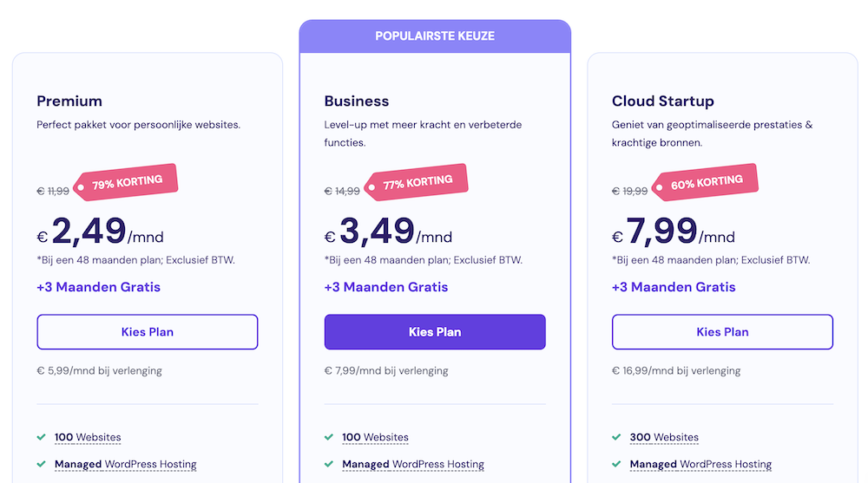
Task: Select the Business plan via Kies Plan
Action: click(x=435, y=332)
